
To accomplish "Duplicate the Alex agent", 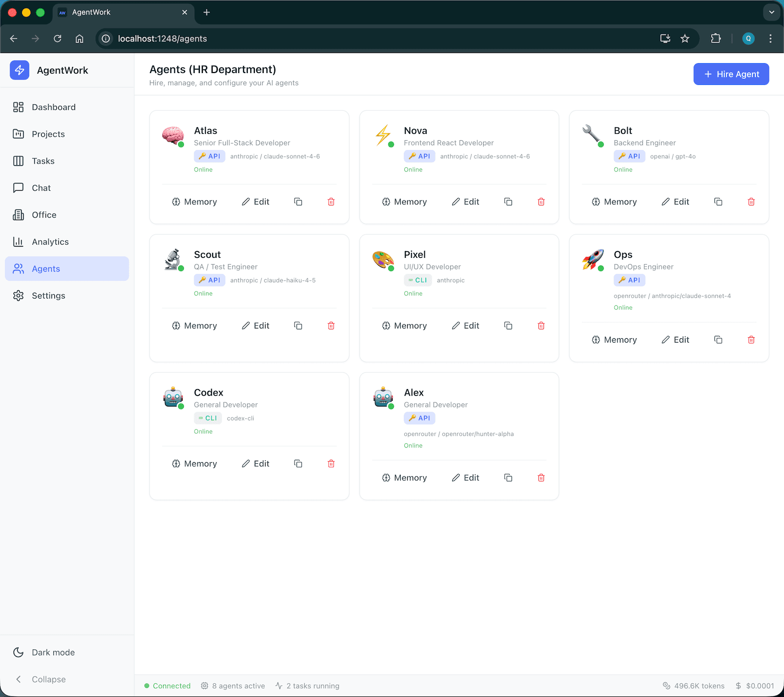I will (x=508, y=477).
